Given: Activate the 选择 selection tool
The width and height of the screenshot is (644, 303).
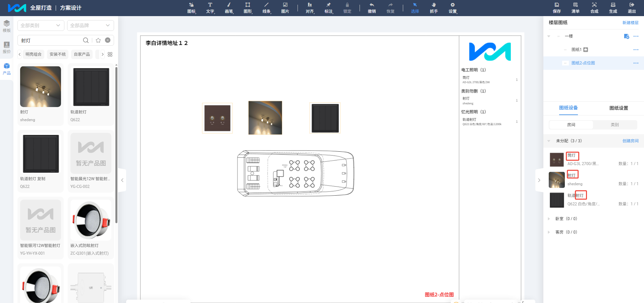Looking at the screenshot, I should [x=415, y=8].
